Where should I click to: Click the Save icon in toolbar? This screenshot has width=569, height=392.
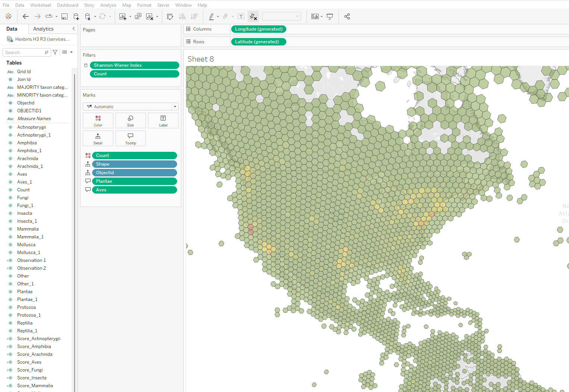65,16
